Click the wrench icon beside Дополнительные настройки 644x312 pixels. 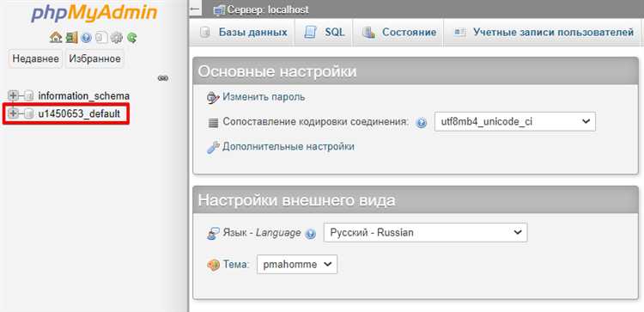point(213,147)
